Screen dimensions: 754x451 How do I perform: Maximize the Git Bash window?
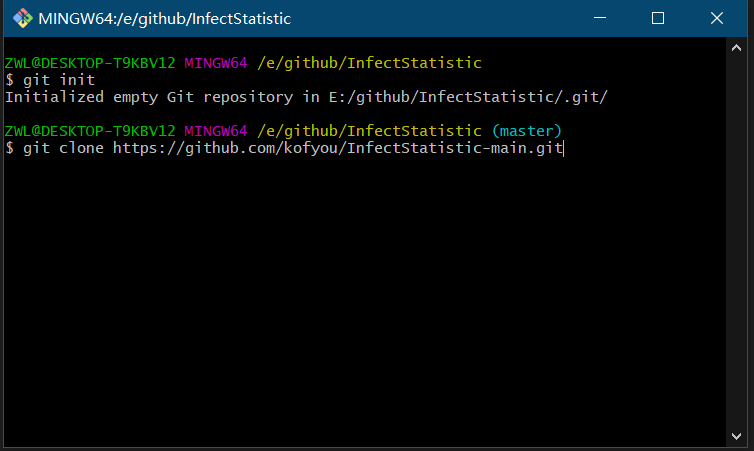658,18
